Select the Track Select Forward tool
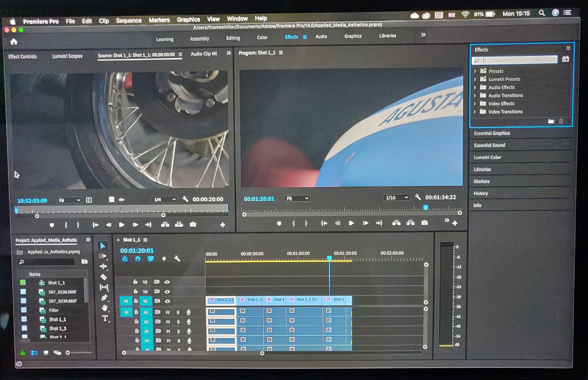This screenshot has height=380, width=588. [x=103, y=256]
